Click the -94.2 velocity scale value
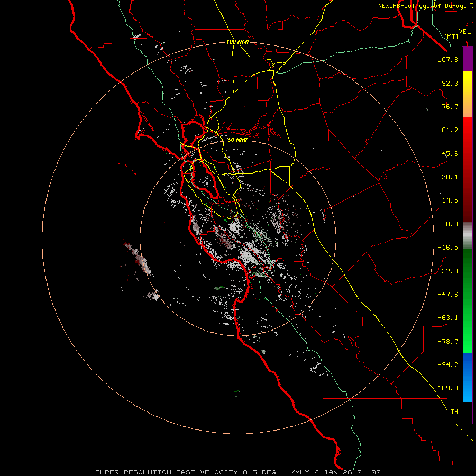 [x=448, y=365]
